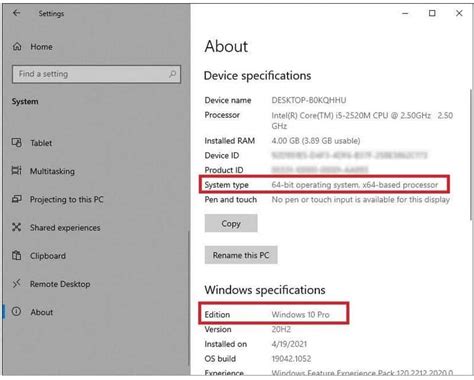The image size is (474, 380).
Task: Click the Remote Desktop icon
Action: click(x=17, y=284)
